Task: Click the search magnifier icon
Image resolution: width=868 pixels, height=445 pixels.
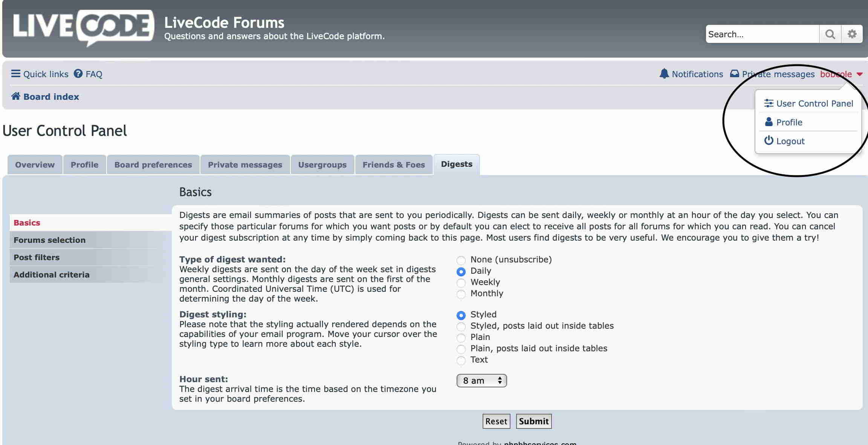Action: tap(830, 34)
